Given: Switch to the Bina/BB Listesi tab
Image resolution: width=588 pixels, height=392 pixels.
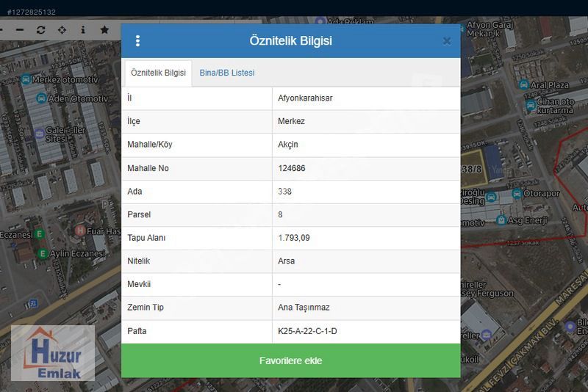Looking at the screenshot, I should click(x=227, y=73).
